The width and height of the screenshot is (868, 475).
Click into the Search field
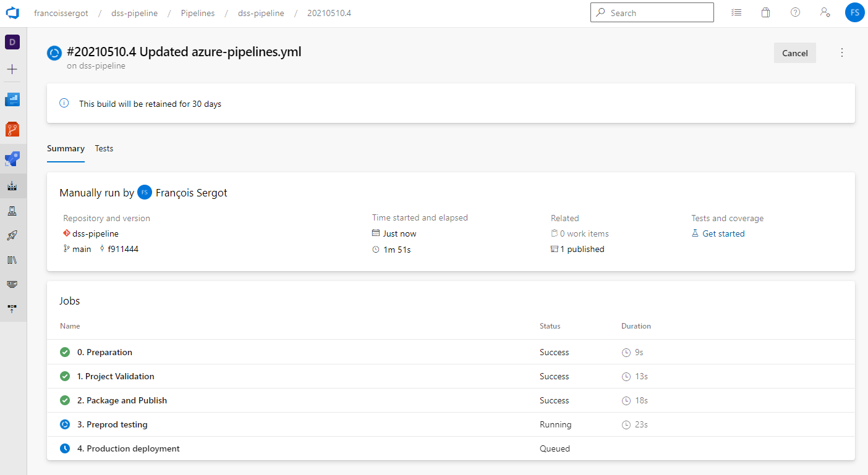652,12
